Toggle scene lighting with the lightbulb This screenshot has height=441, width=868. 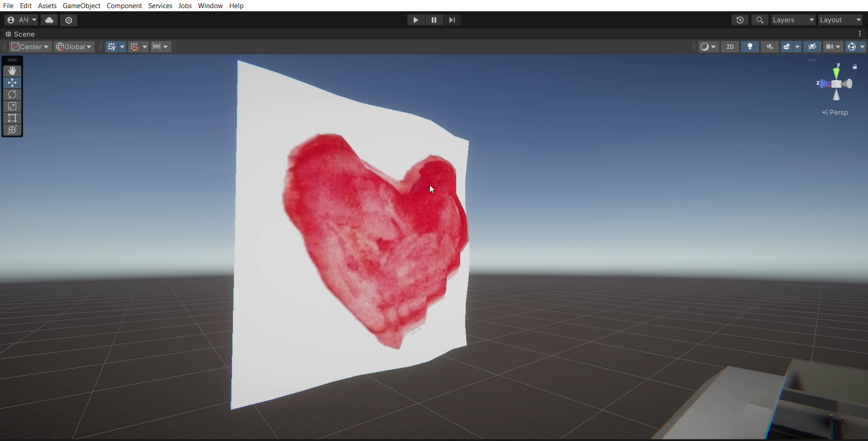750,47
